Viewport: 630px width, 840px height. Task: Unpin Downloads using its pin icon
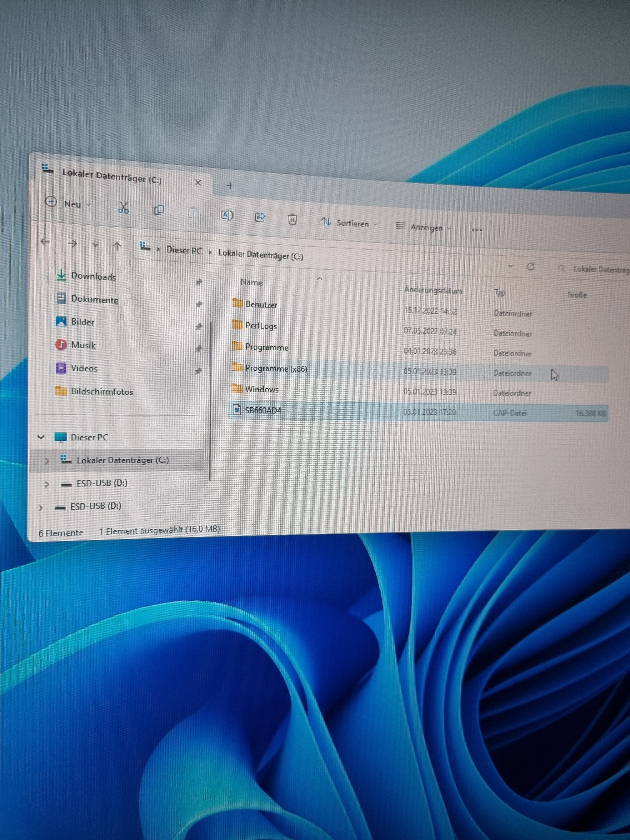[199, 282]
